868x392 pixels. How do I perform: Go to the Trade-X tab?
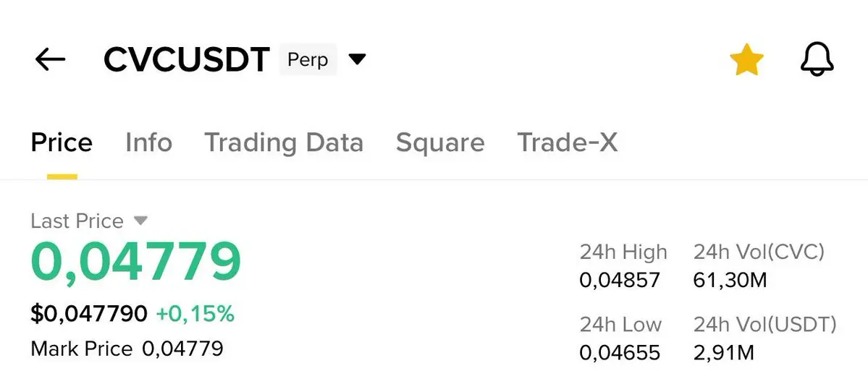click(568, 142)
